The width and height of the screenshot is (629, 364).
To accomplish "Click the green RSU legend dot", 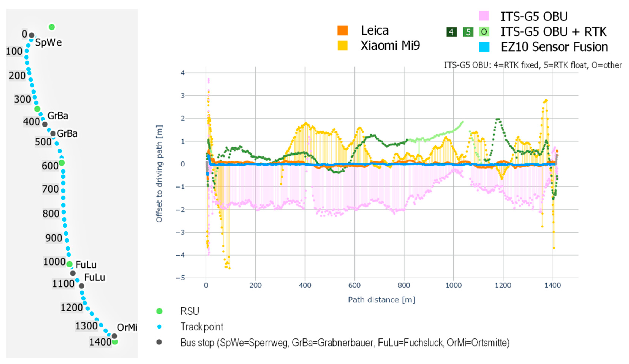I will [x=159, y=311].
